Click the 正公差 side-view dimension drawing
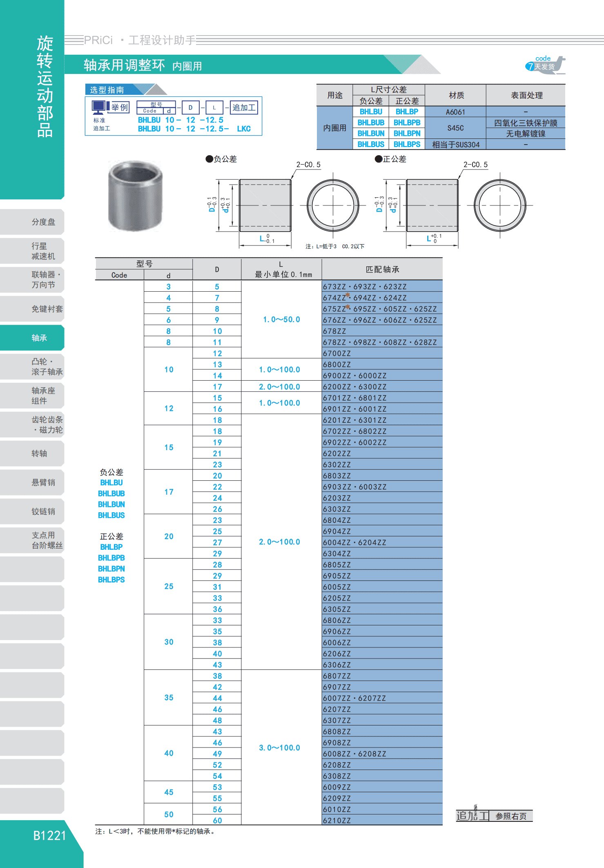 pyautogui.click(x=432, y=205)
